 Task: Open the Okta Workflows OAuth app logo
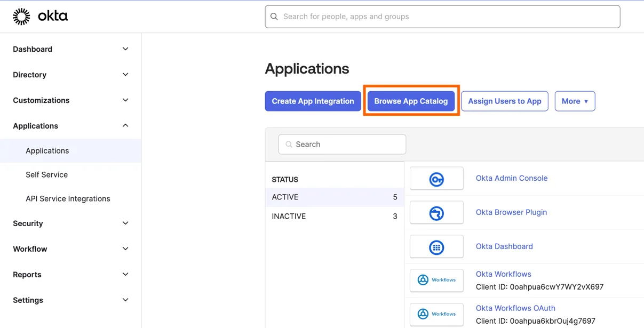pyautogui.click(x=436, y=314)
